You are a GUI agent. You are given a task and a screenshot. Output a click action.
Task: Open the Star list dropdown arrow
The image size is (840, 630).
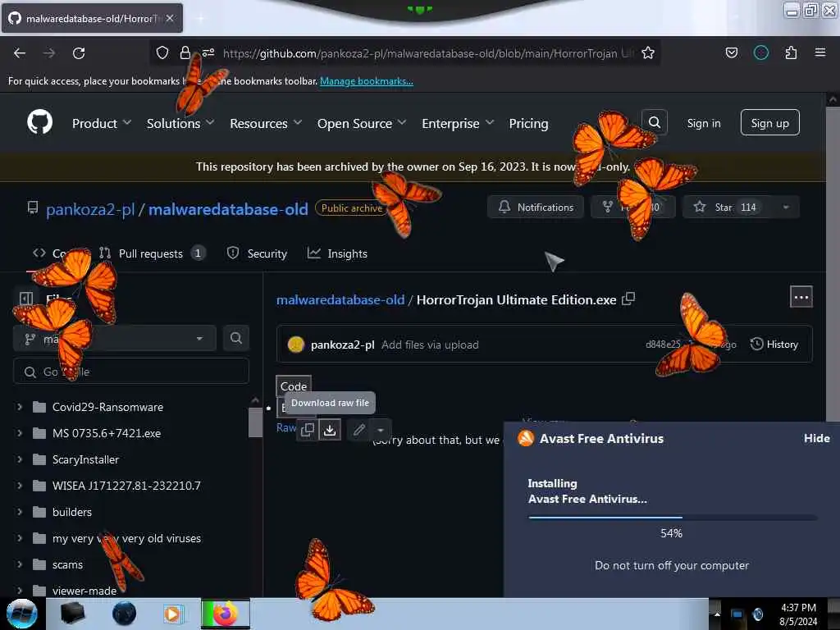(x=786, y=208)
